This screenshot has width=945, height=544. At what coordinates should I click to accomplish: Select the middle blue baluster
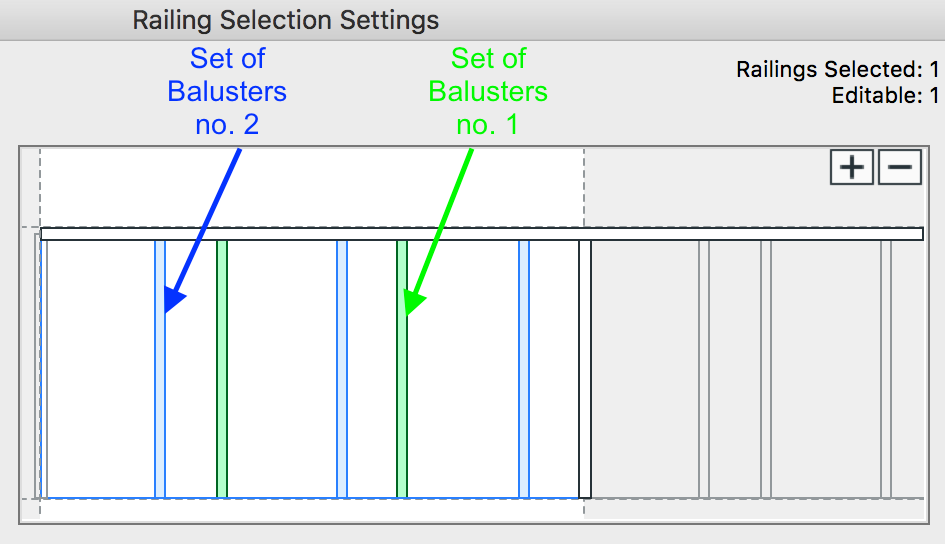click(x=342, y=368)
